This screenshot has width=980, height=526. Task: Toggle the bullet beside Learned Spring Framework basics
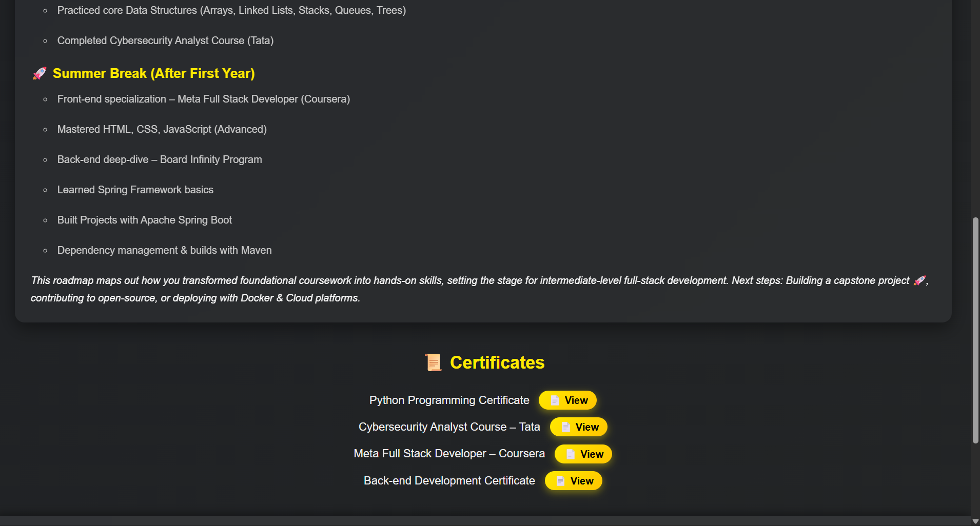(46, 189)
